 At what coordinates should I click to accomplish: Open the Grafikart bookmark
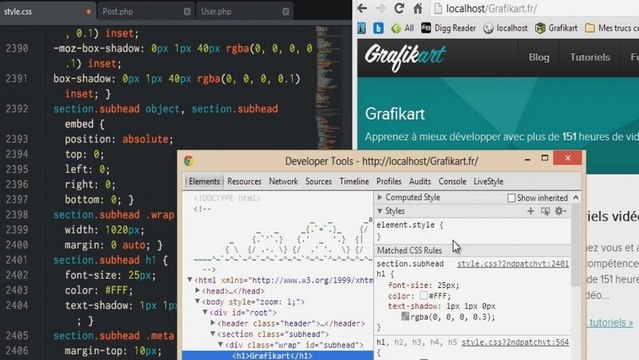[x=556, y=28]
